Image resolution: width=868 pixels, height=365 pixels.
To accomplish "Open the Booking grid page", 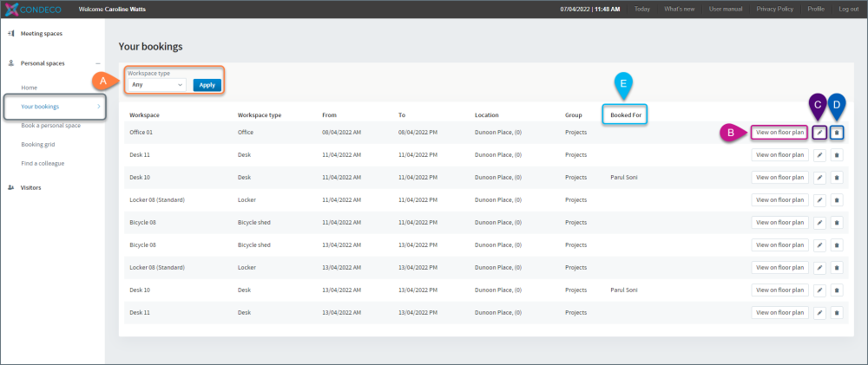I will point(37,144).
